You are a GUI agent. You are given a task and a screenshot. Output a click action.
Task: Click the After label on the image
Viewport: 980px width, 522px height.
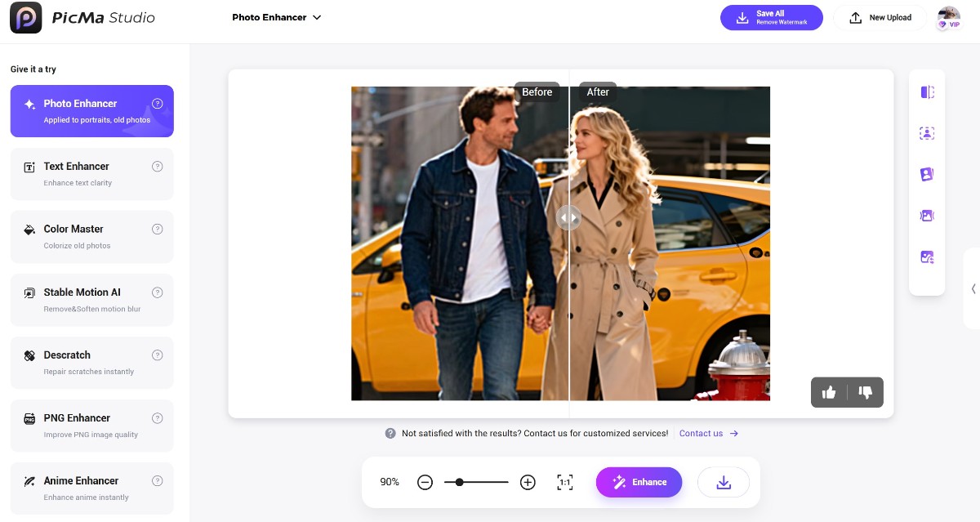click(x=598, y=92)
